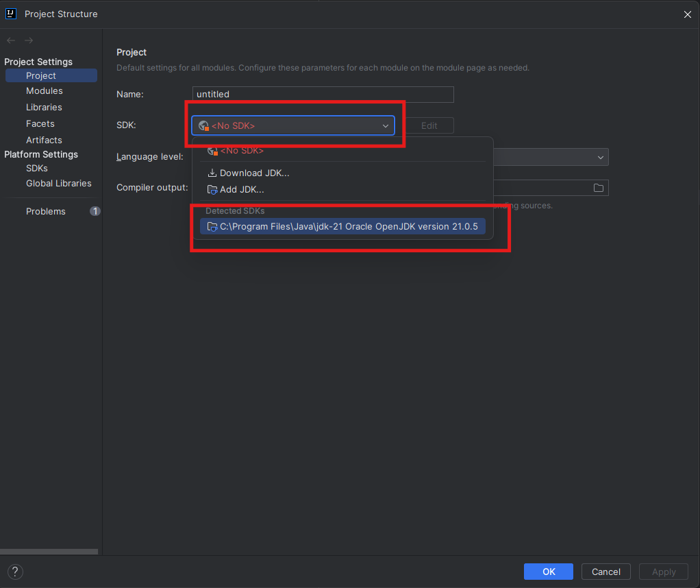Click the project Name input field
The height and width of the screenshot is (588, 700).
click(323, 95)
